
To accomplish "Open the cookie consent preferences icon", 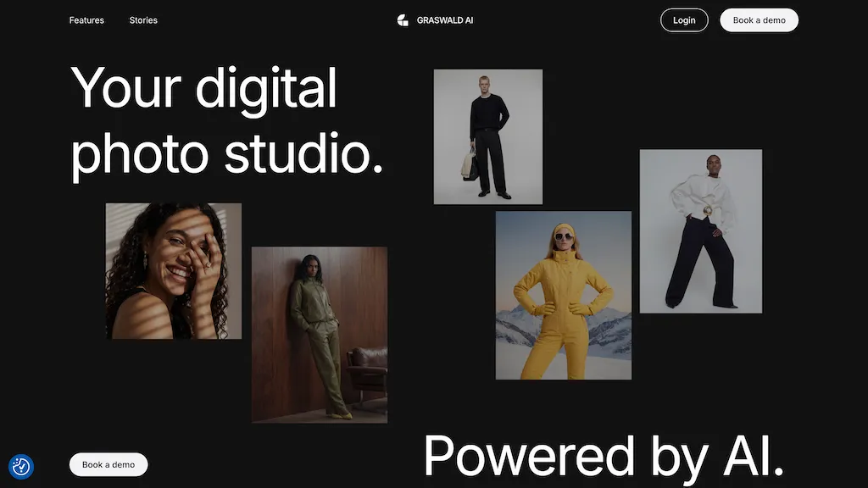I will pos(20,467).
